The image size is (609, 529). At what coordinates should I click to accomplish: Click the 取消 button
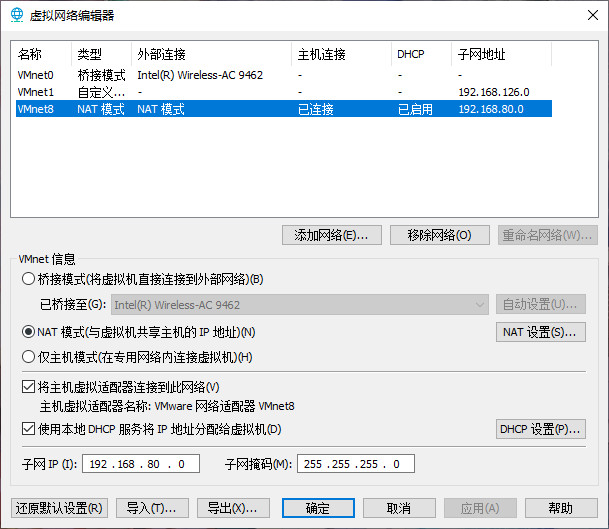pos(399,508)
